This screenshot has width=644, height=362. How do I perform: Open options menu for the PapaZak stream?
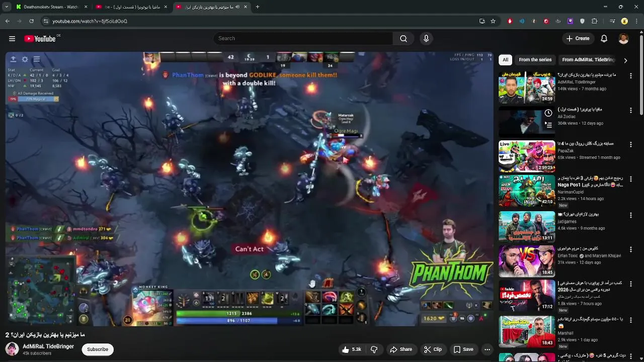631,144
